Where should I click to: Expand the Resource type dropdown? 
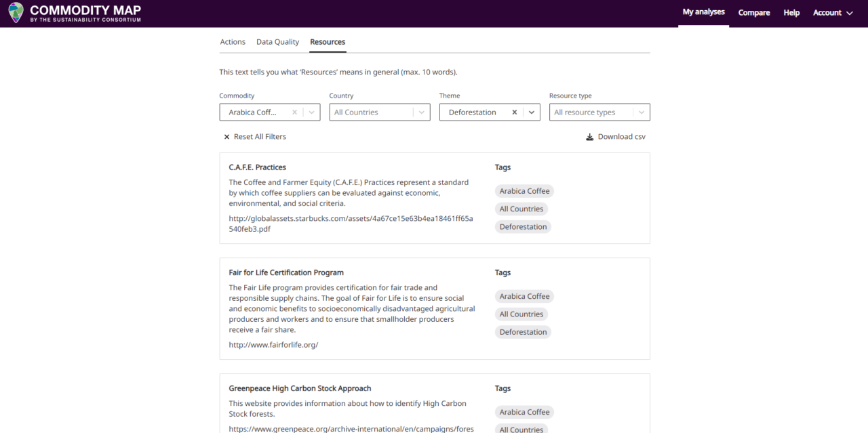[642, 111]
